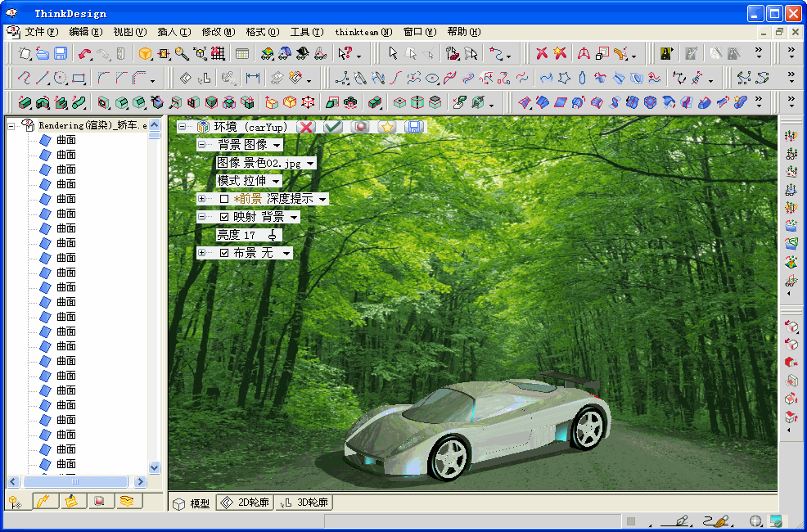Click the What's This help cursor icon
The image size is (807, 532).
click(x=345, y=53)
